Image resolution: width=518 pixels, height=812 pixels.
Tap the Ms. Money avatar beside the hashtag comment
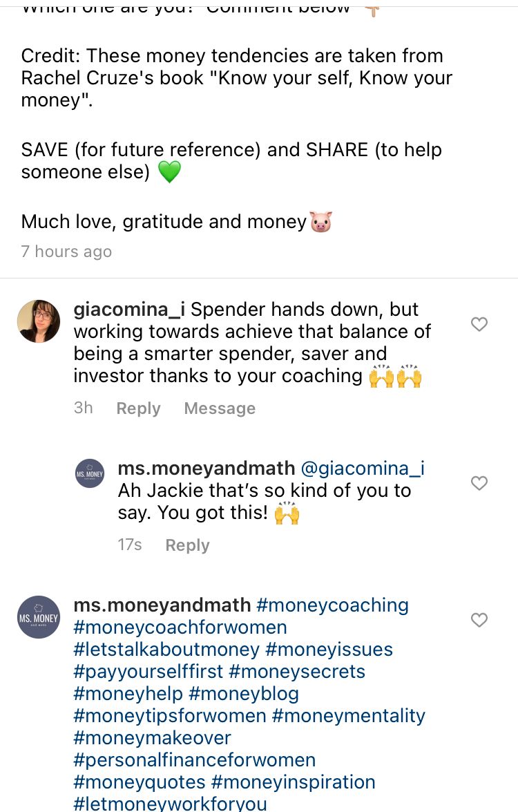pos(39,617)
